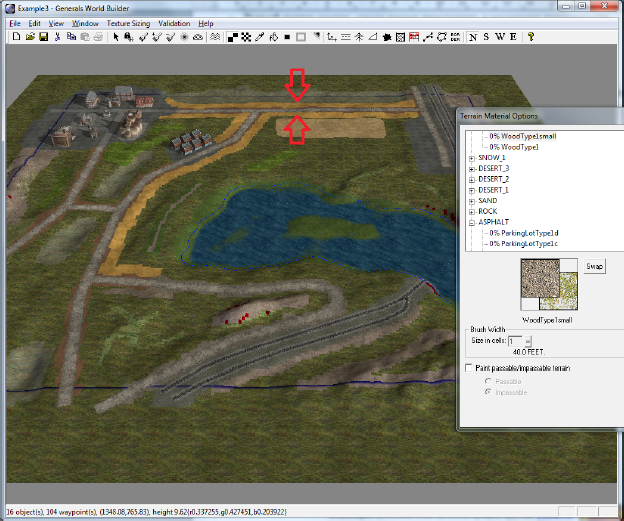Click the eyedropper tool in toolbar
This screenshot has height=521, width=624.
(x=259, y=37)
